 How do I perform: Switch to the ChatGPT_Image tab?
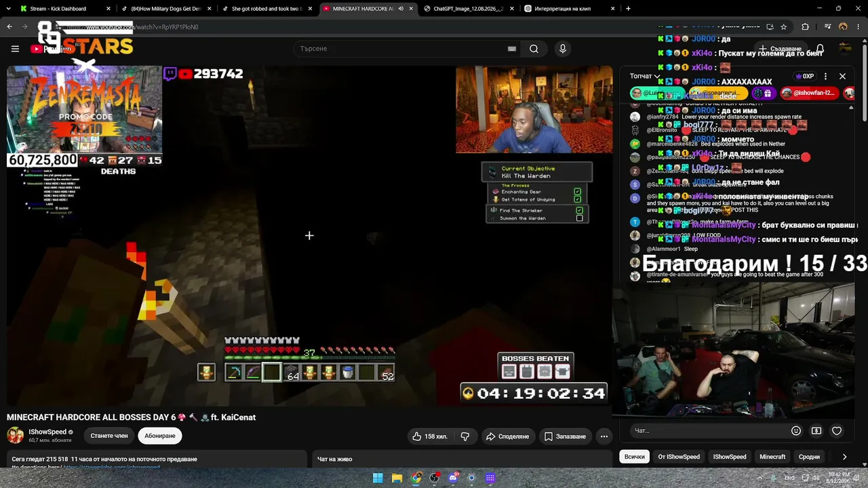tap(468, 9)
